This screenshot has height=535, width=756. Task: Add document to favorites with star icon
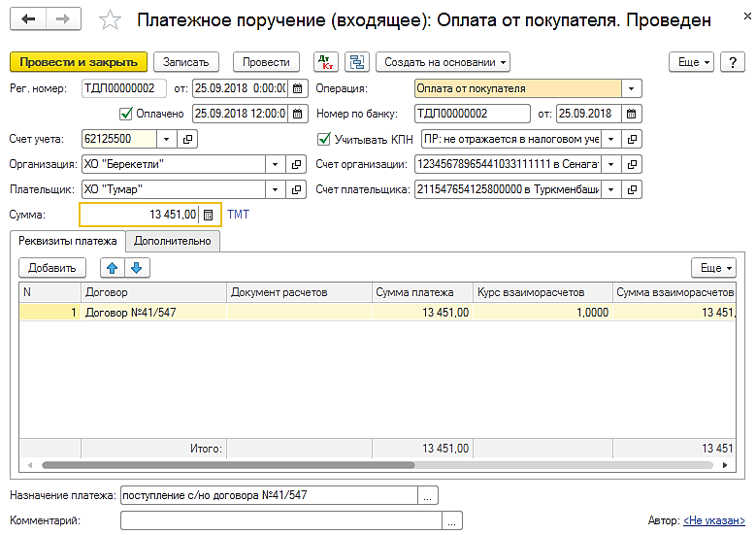click(x=112, y=20)
